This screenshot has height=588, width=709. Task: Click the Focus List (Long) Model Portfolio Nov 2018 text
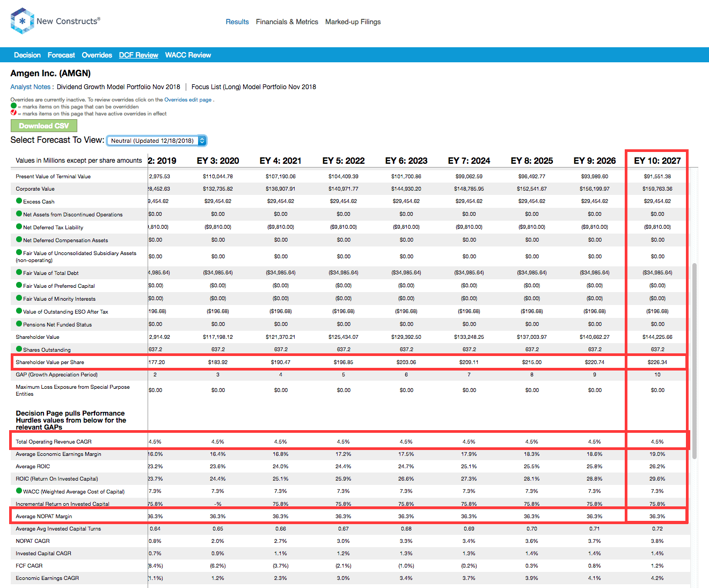[x=254, y=87]
